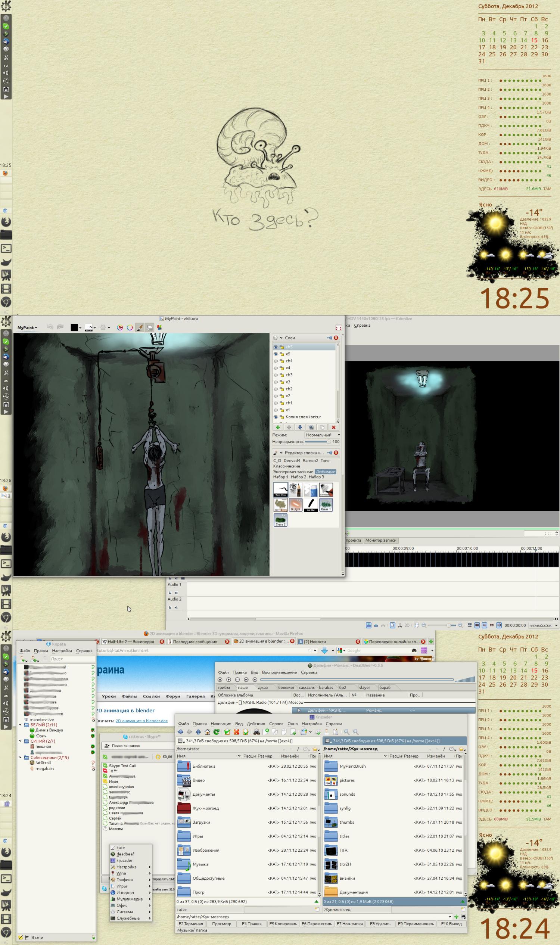Select the 'Любимые' brush group in MyPaint
The height and width of the screenshot is (945, 560).
pos(325,472)
